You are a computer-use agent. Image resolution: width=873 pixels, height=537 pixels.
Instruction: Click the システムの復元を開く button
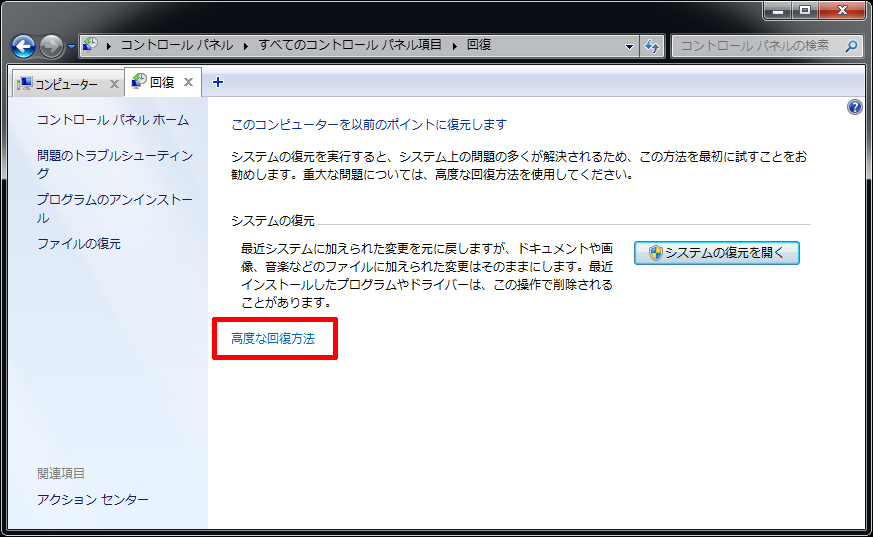click(x=716, y=253)
